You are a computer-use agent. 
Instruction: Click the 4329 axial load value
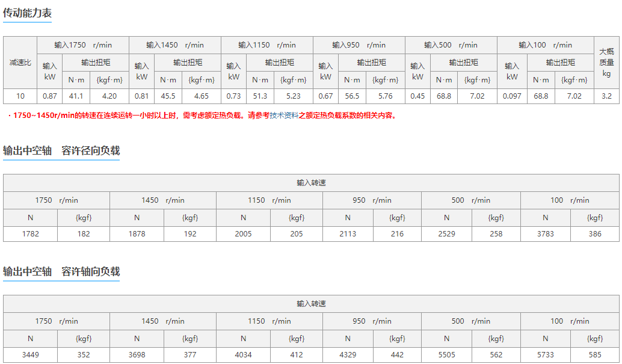point(348,355)
